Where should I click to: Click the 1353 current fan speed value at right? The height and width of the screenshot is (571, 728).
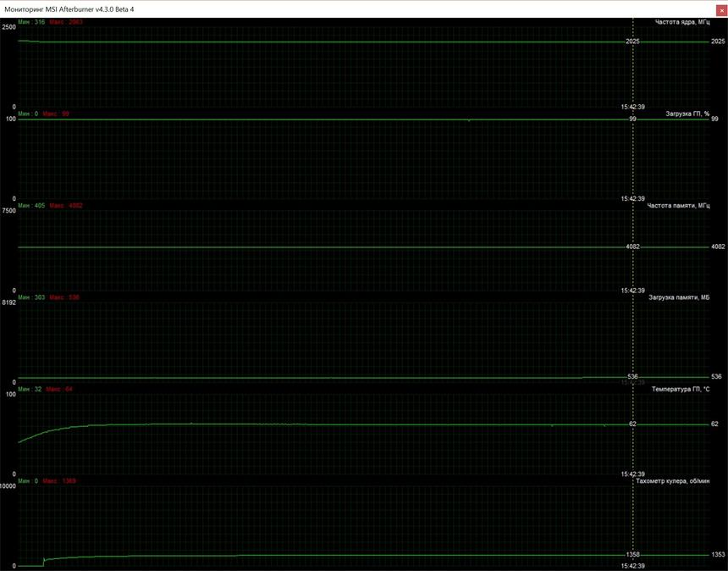[717, 555]
